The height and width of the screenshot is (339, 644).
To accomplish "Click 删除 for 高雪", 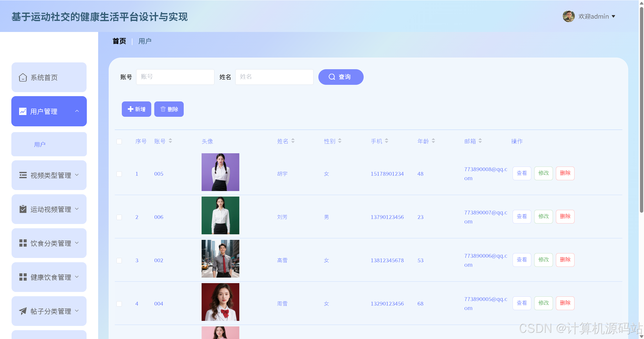I will pos(565,260).
